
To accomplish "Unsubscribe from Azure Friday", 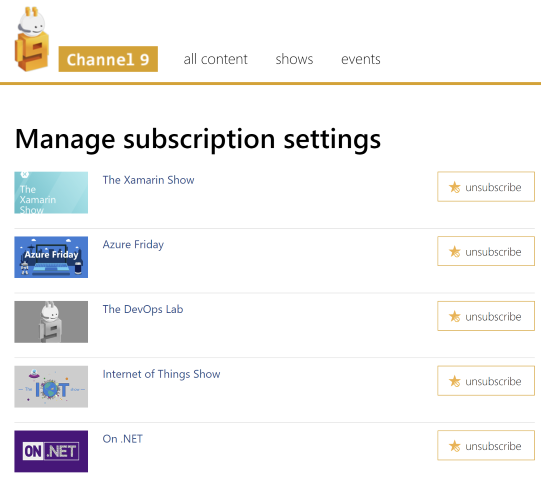I will pos(486,251).
